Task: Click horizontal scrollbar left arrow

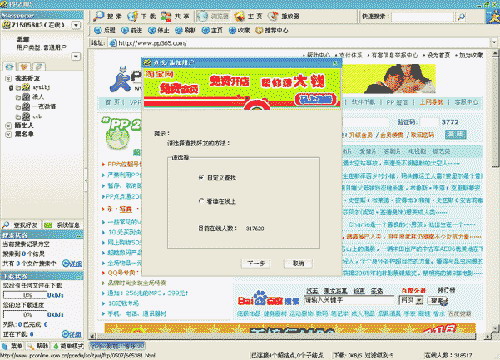Action: pos(93,336)
